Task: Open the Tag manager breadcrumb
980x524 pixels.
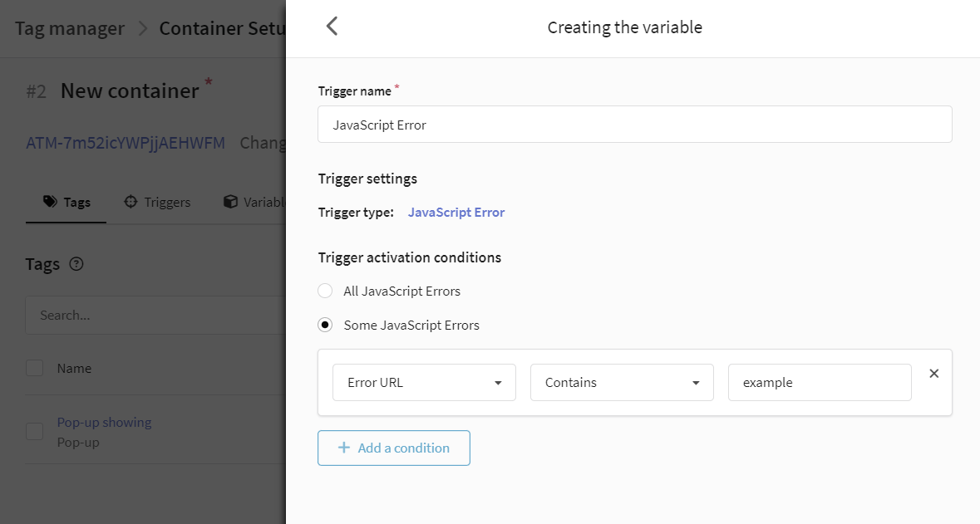Action: click(x=69, y=29)
